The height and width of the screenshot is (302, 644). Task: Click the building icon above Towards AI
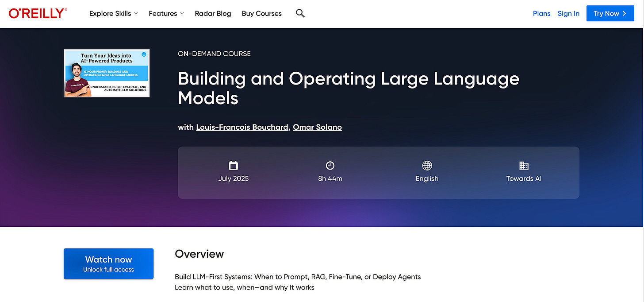click(x=524, y=166)
